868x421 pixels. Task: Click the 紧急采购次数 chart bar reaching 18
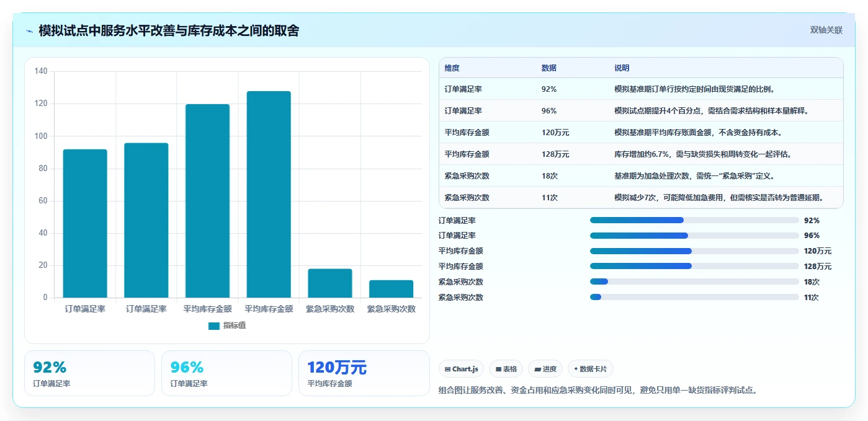pos(330,283)
